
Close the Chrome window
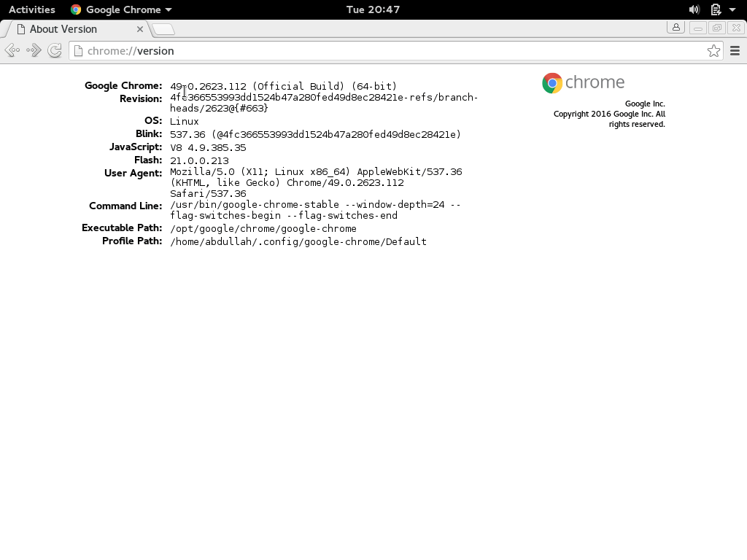pyautogui.click(x=736, y=28)
